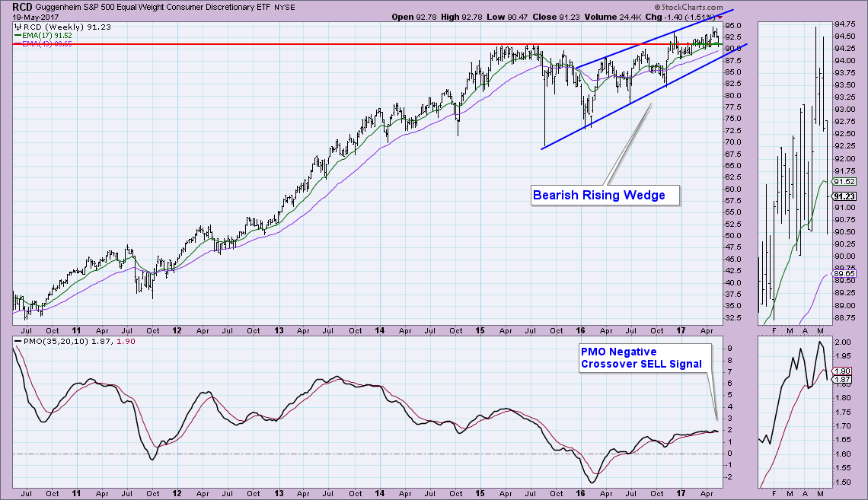Image resolution: width=868 pixels, height=500 pixels.
Task: Click the 95.0 label on price axis
Action: click(733, 25)
